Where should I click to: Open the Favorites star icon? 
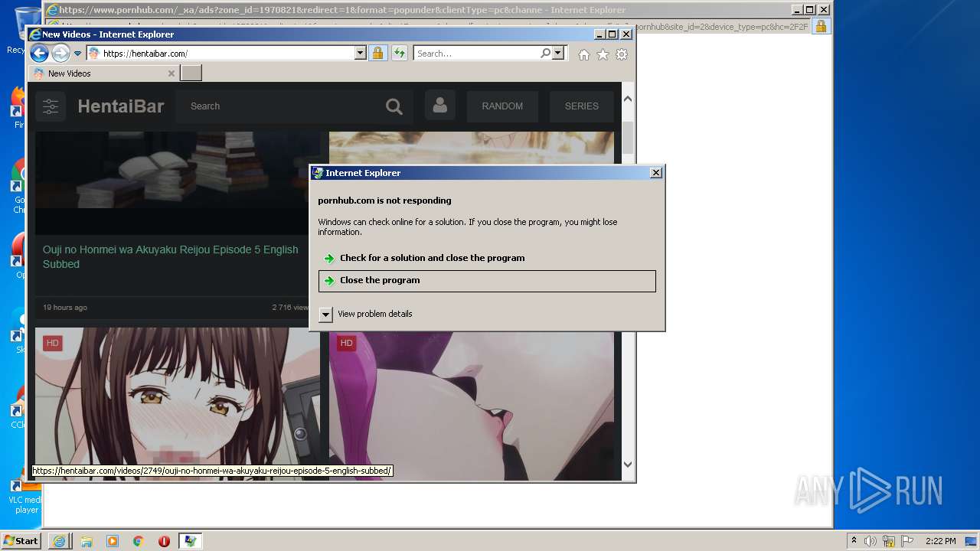603,54
